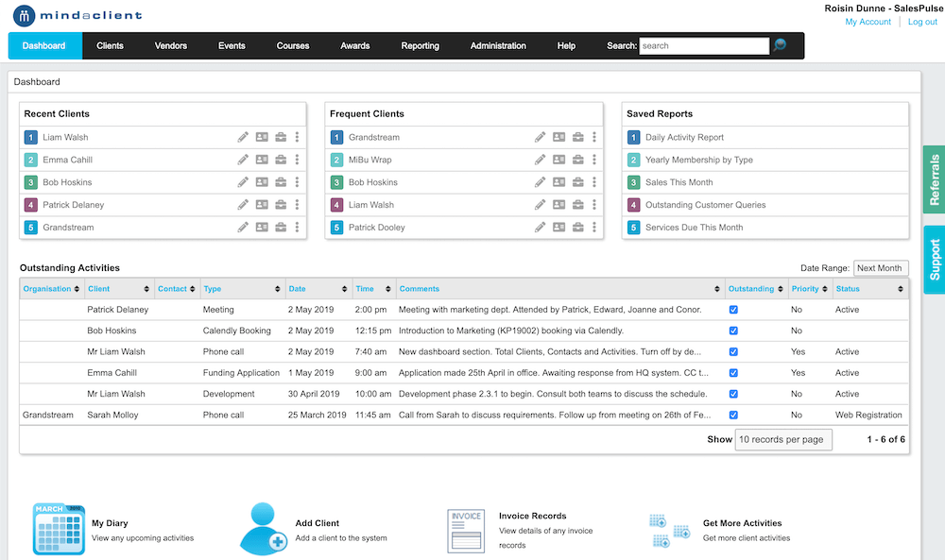The width and height of the screenshot is (945, 560).
Task: Open Sales This Month saved report
Action: click(x=679, y=182)
